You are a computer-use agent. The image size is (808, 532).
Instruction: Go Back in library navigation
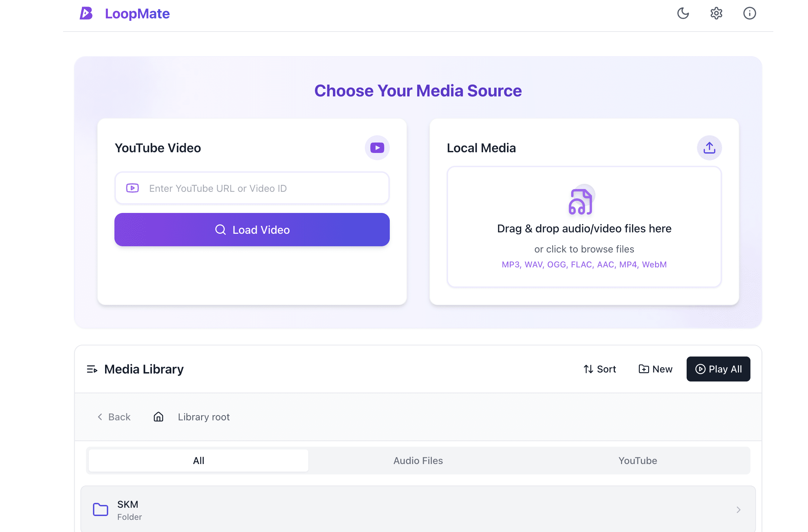(x=114, y=417)
